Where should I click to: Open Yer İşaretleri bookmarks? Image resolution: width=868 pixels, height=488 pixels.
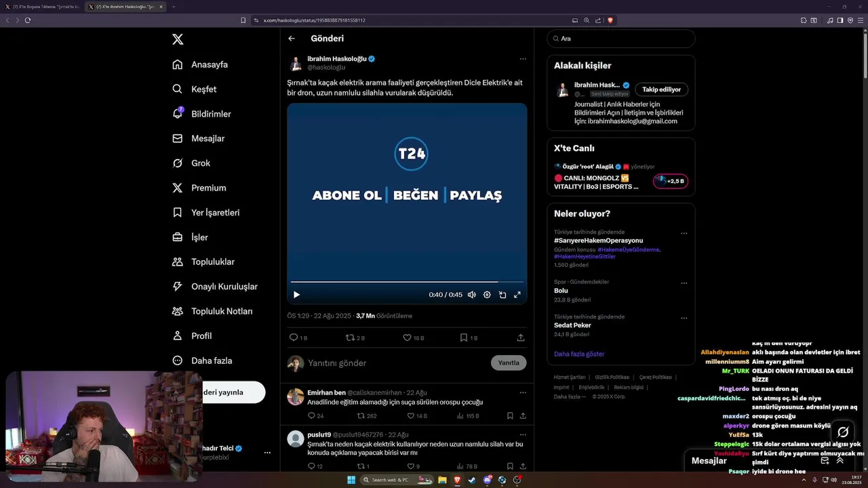click(206, 212)
